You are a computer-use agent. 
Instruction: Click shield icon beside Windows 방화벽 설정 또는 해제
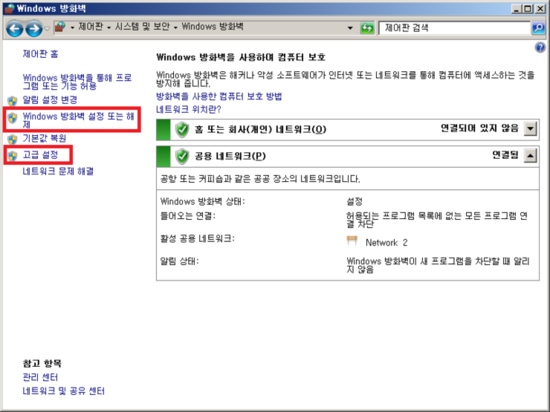click(12, 118)
